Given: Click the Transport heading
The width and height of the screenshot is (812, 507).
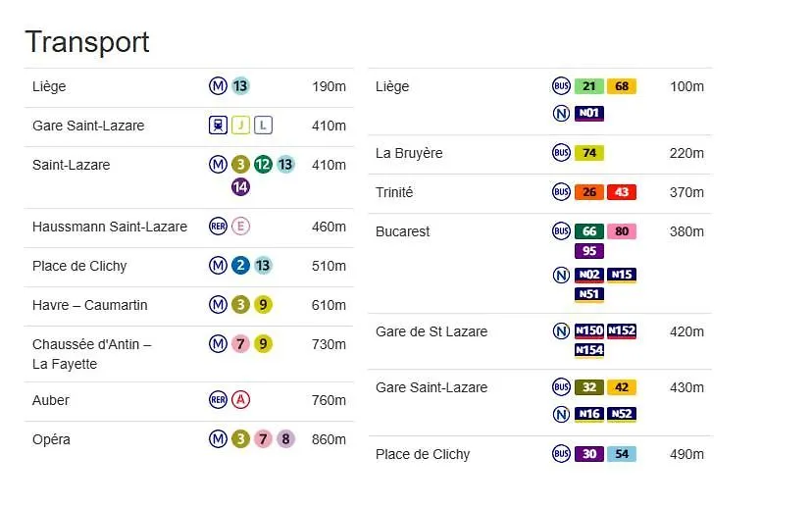Looking at the screenshot, I should [x=87, y=42].
